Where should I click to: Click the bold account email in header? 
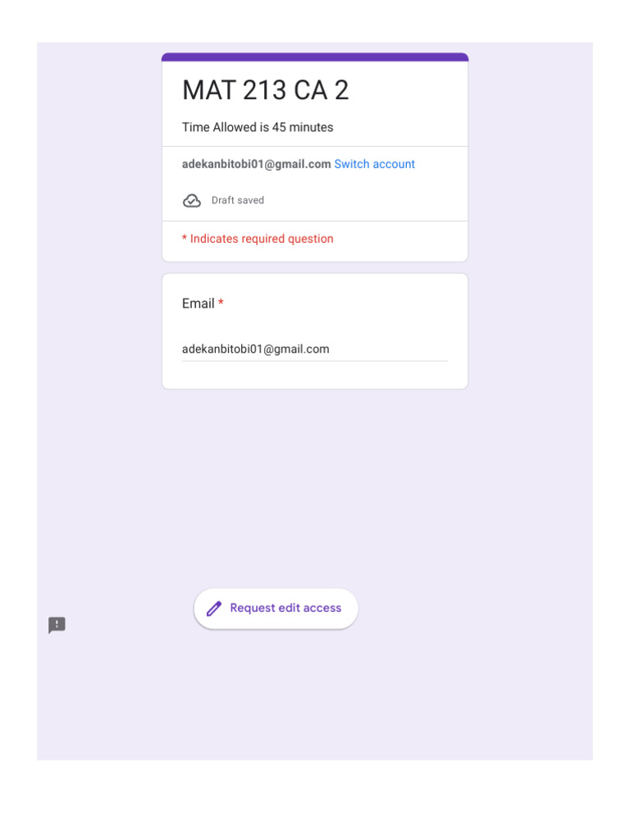pos(256,164)
